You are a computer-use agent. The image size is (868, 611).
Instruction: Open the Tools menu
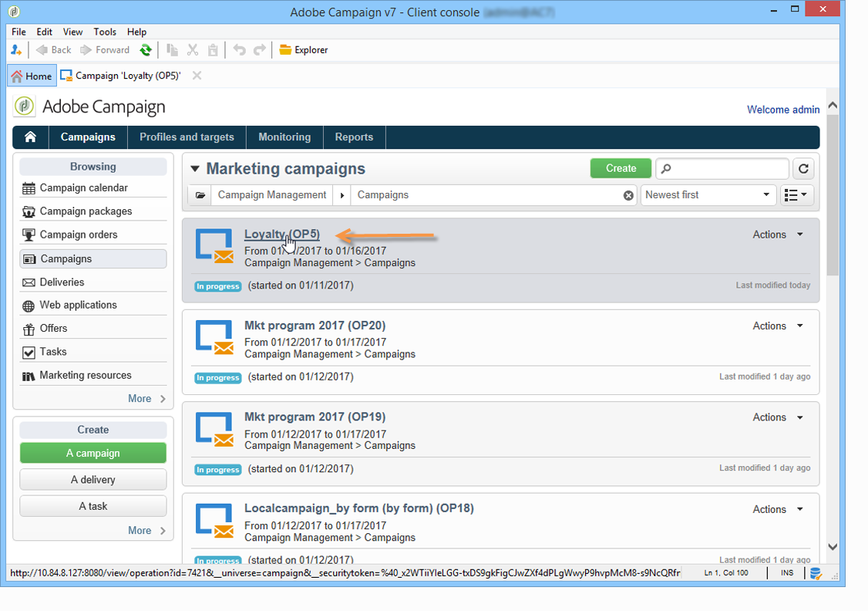click(x=105, y=32)
